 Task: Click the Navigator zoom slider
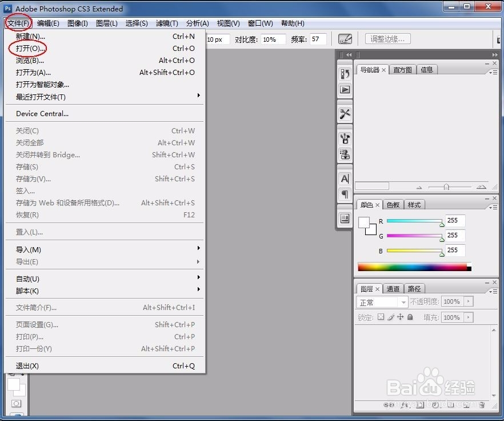click(450, 187)
